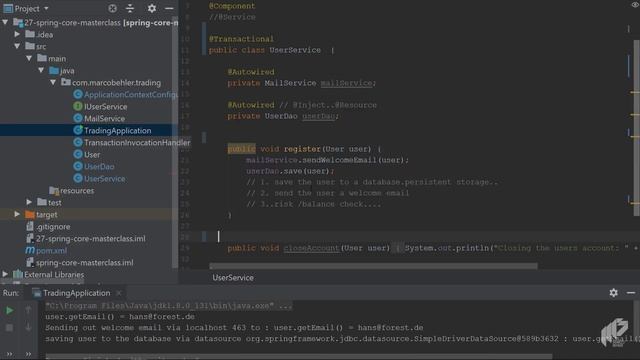Click the userDao.save(user) line
The width and height of the screenshot is (640, 360).
(x=290, y=171)
